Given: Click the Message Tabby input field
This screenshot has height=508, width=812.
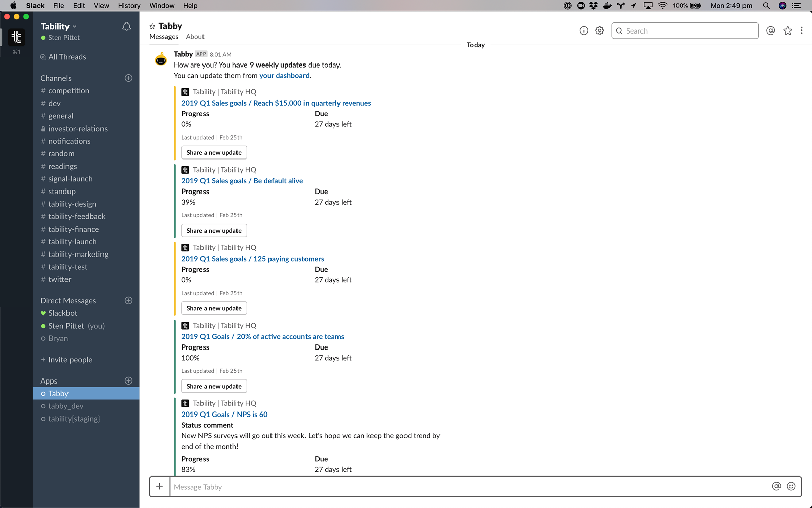Looking at the screenshot, I should pyautogui.click(x=469, y=487).
